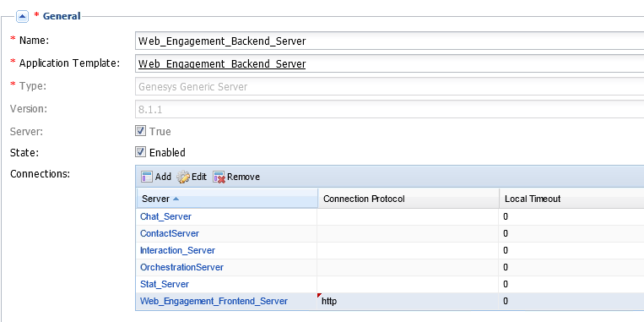644x322 pixels.
Task: Click the Local Timeout column header
Action: pyautogui.click(x=571, y=199)
